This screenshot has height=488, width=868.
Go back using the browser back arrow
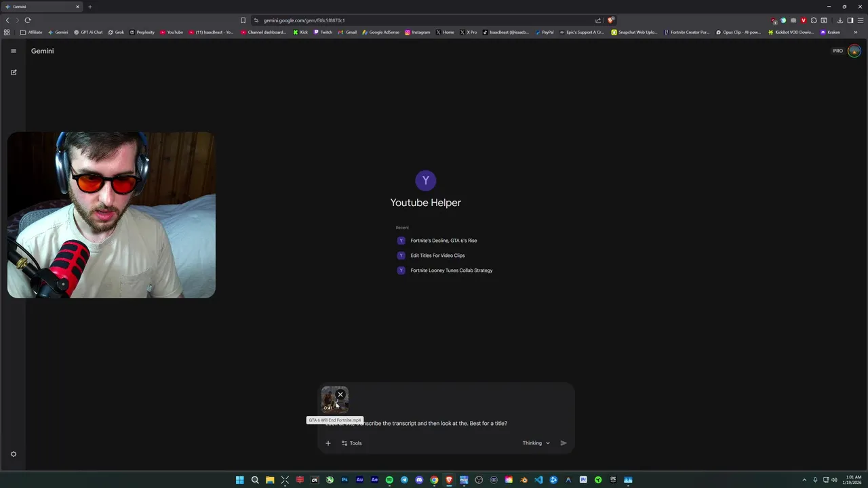click(7, 20)
